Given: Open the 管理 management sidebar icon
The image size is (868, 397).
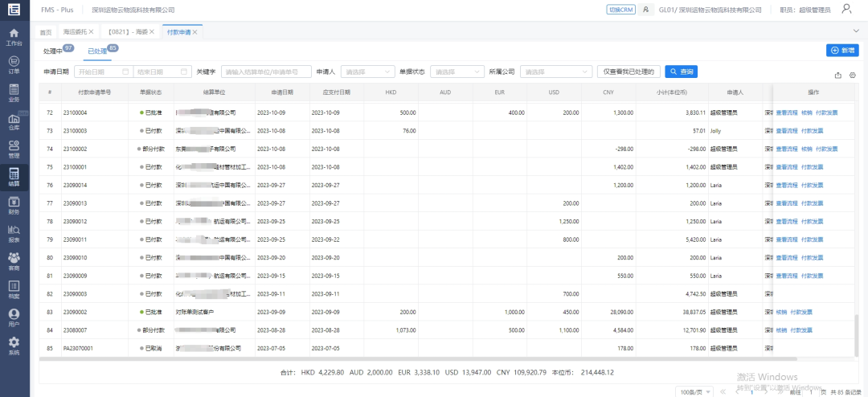Looking at the screenshot, I should tap(14, 149).
